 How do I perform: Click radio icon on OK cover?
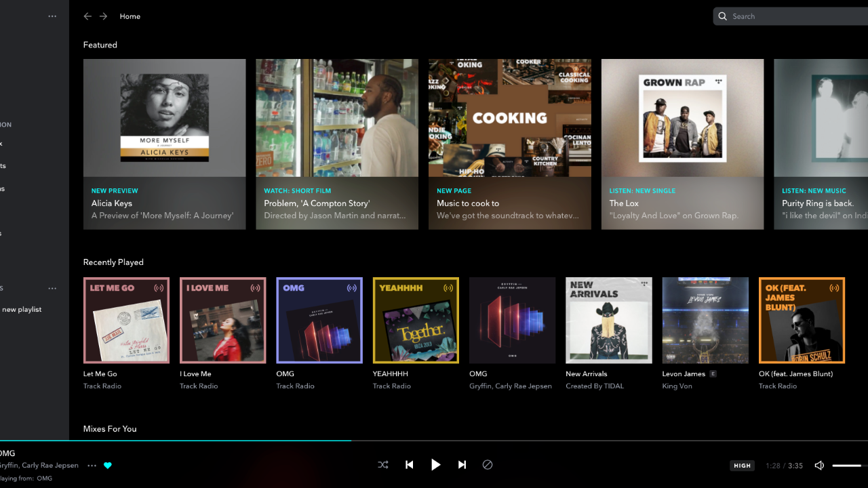(x=834, y=288)
